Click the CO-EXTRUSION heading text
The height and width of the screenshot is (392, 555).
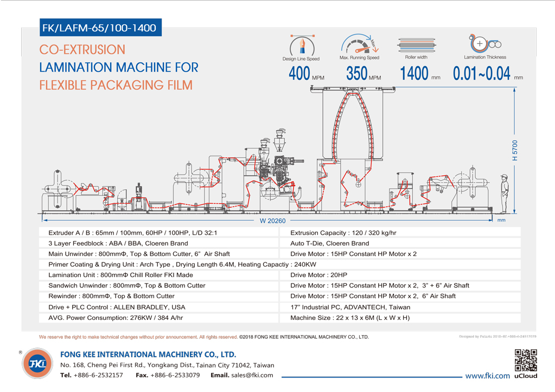pyautogui.click(x=82, y=49)
